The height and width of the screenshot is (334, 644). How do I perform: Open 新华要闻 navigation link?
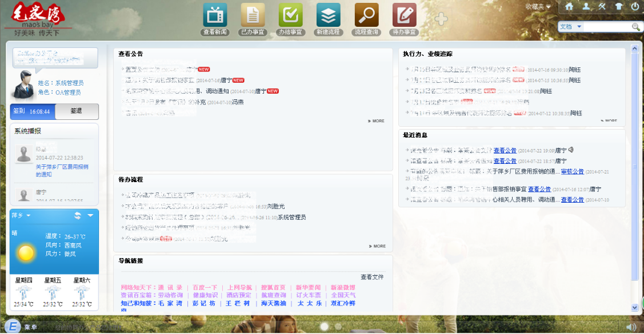coord(308,288)
